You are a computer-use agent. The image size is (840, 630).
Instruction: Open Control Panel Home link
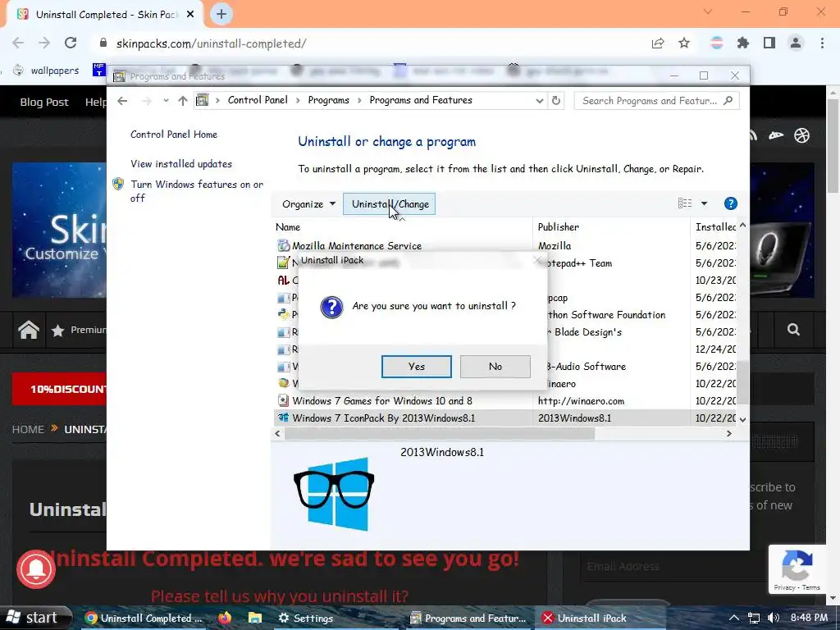(x=174, y=135)
